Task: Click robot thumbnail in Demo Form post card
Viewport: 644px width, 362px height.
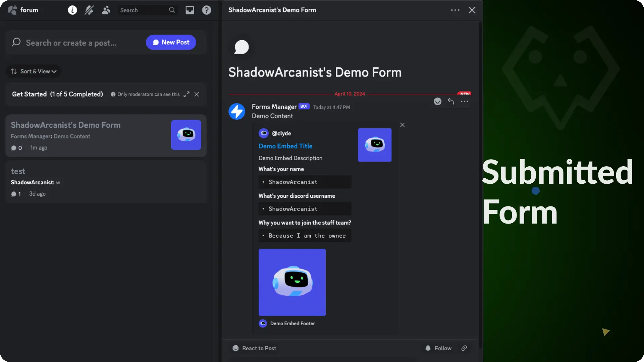Action: (186, 135)
